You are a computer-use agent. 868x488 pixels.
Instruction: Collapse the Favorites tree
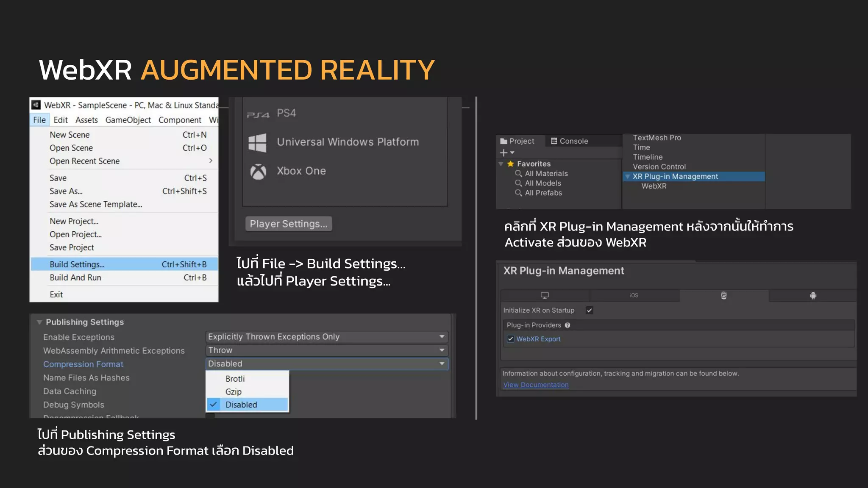501,164
